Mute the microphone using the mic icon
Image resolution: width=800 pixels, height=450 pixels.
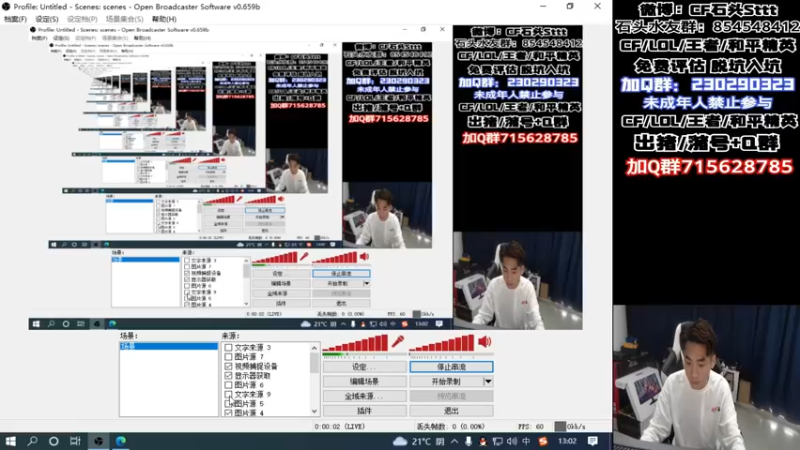(x=397, y=342)
